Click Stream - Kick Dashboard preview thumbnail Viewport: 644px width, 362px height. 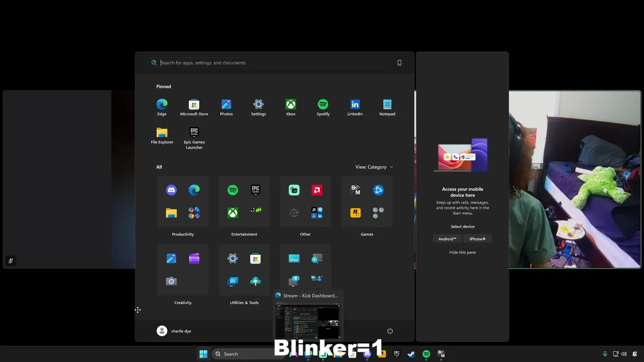307,321
